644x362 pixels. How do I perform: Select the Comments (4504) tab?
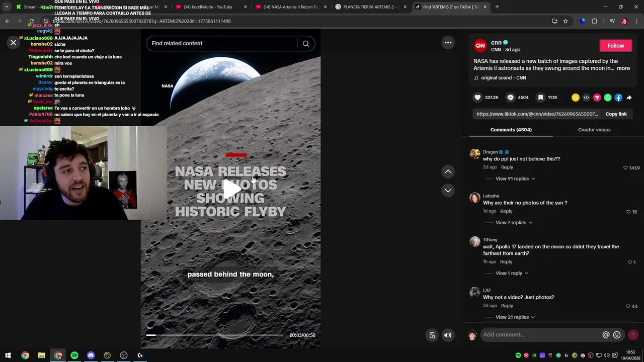coord(511,130)
